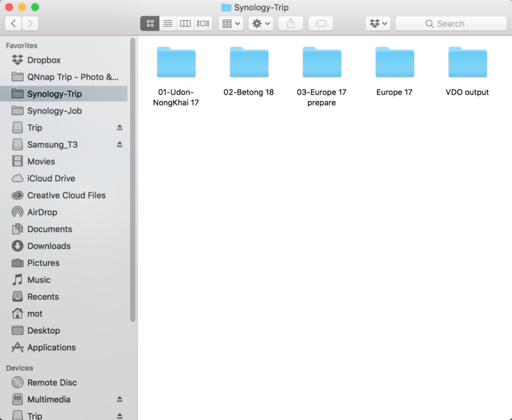
Task: Select Synology-Trip in the sidebar
Action: 64,94
